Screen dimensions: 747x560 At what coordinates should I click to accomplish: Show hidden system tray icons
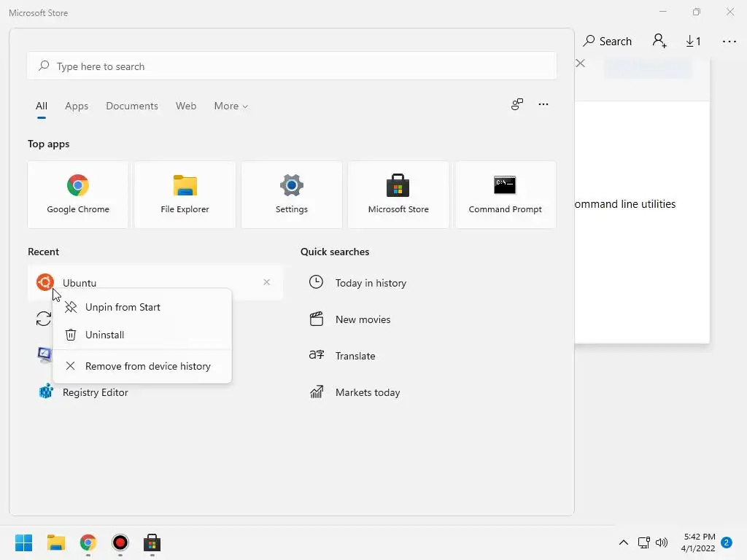624,542
